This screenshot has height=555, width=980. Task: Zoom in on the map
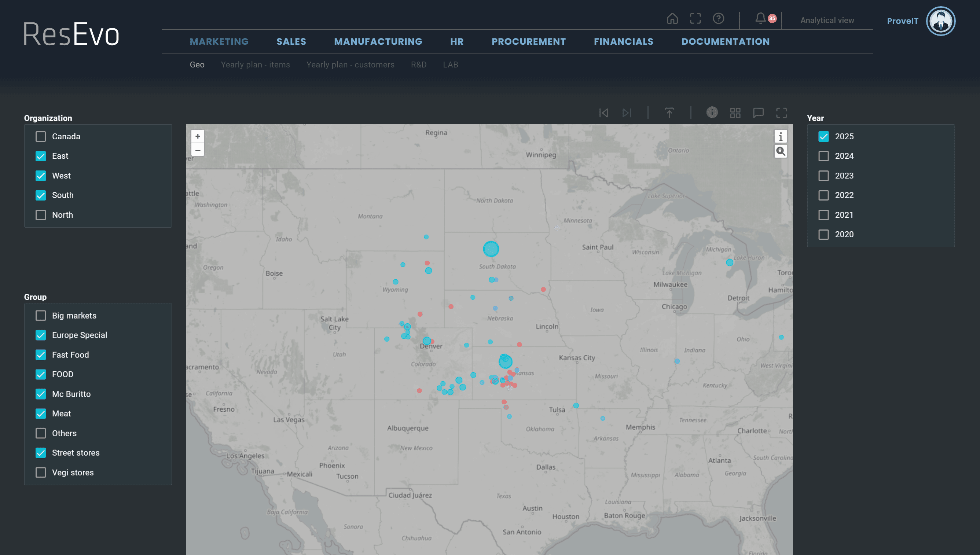pyautogui.click(x=198, y=136)
